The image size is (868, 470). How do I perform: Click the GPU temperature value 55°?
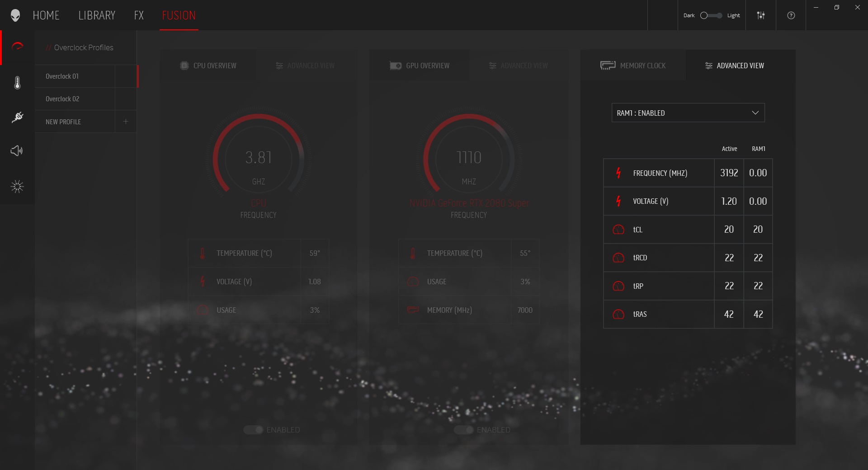click(x=525, y=253)
